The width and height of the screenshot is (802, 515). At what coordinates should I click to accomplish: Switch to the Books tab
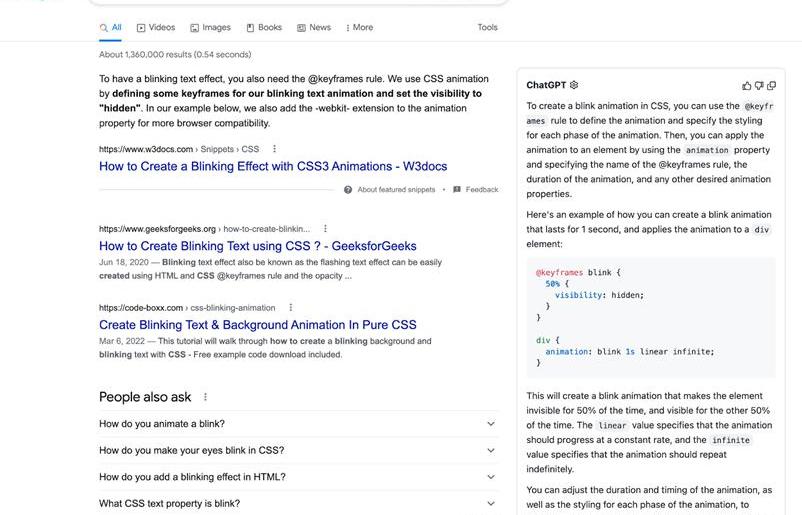tap(264, 28)
